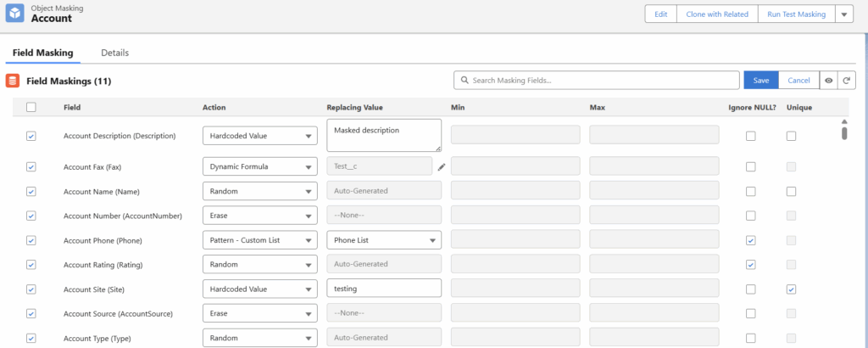868x348 pixels.
Task: Click the eye preview icon button
Action: click(828, 81)
